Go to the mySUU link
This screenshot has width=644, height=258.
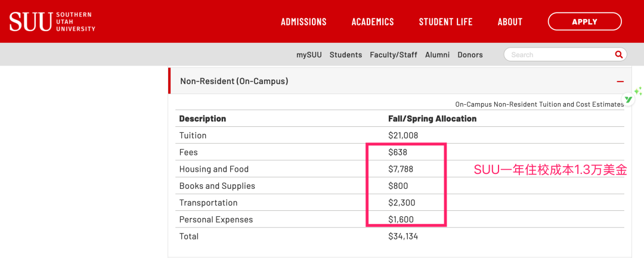tap(309, 55)
